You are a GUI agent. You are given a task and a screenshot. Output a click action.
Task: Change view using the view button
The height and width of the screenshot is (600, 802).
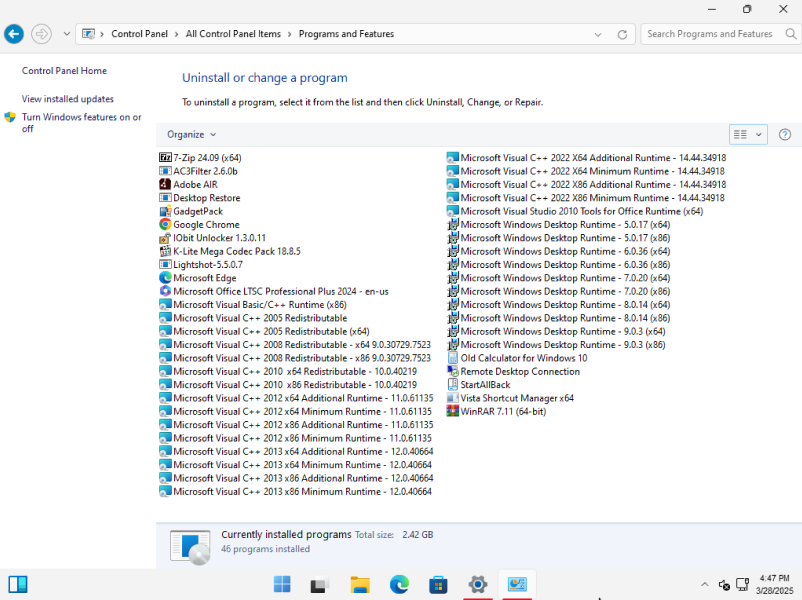(740, 135)
